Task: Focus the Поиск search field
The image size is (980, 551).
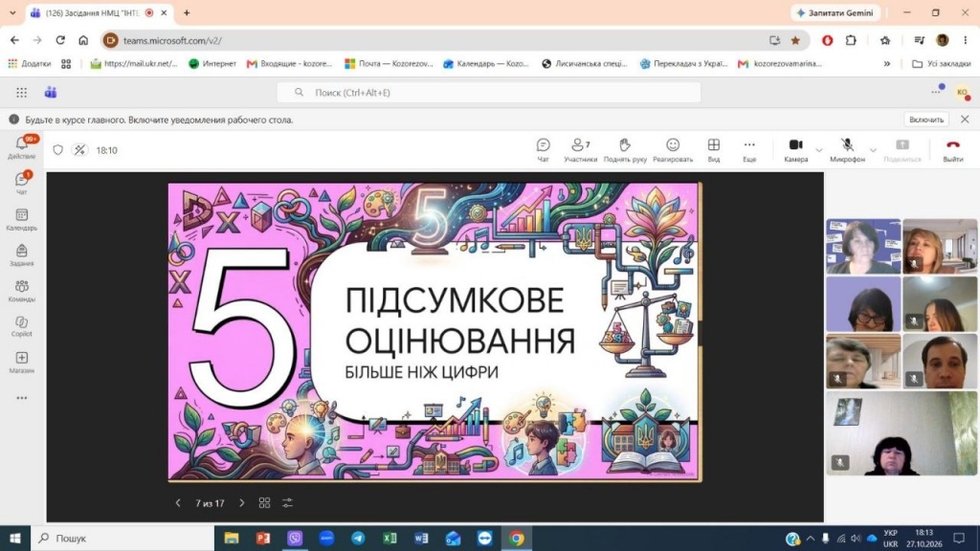Action: tap(489, 93)
